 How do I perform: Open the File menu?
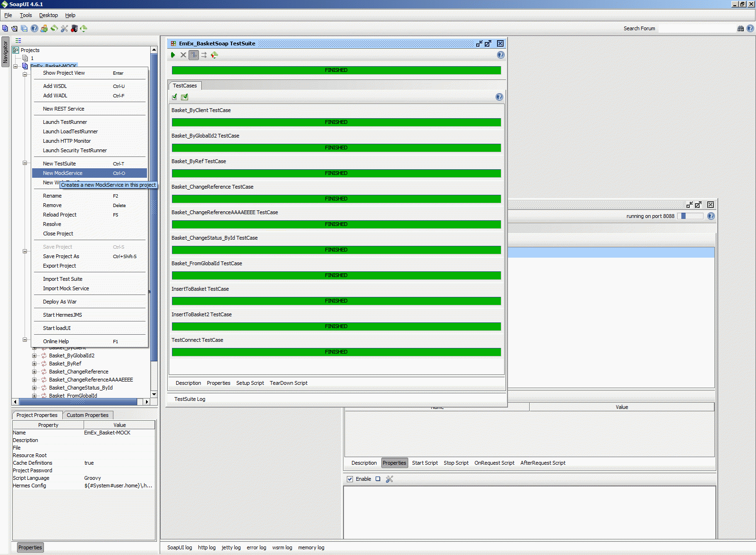8,15
